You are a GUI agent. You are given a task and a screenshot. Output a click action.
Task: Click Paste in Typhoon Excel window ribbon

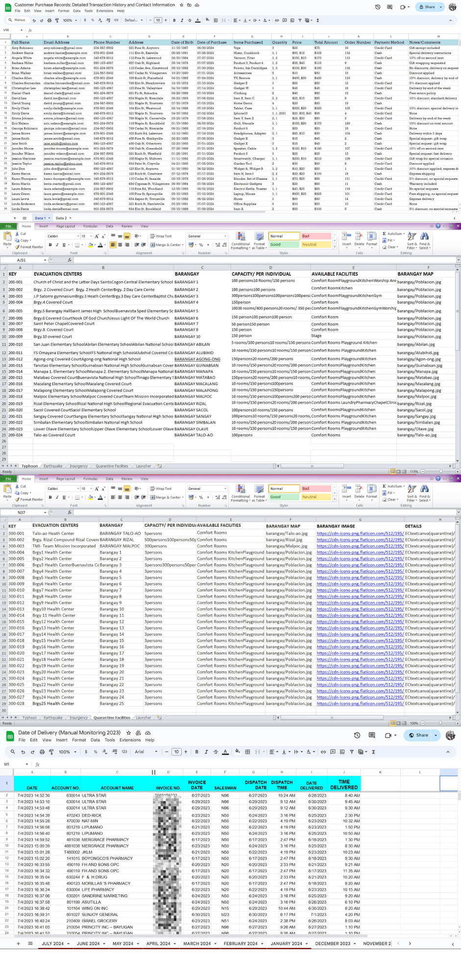click(x=7, y=239)
